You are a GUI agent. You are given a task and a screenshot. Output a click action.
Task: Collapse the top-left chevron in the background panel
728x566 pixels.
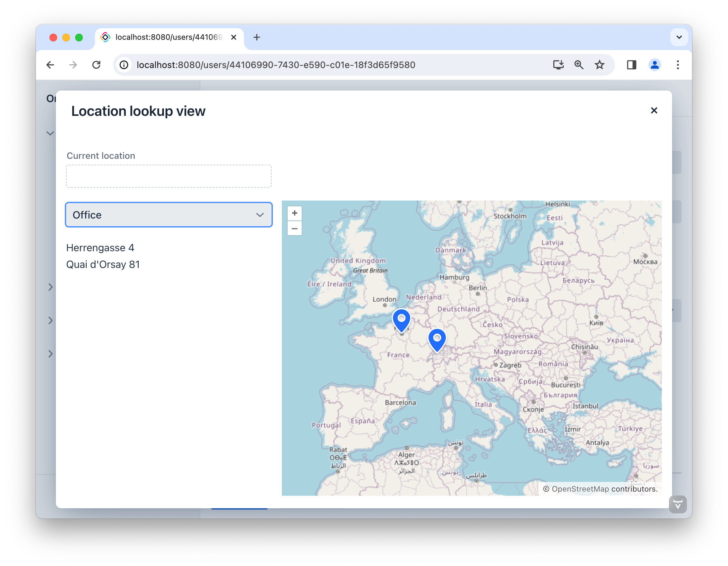coord(50,133)
